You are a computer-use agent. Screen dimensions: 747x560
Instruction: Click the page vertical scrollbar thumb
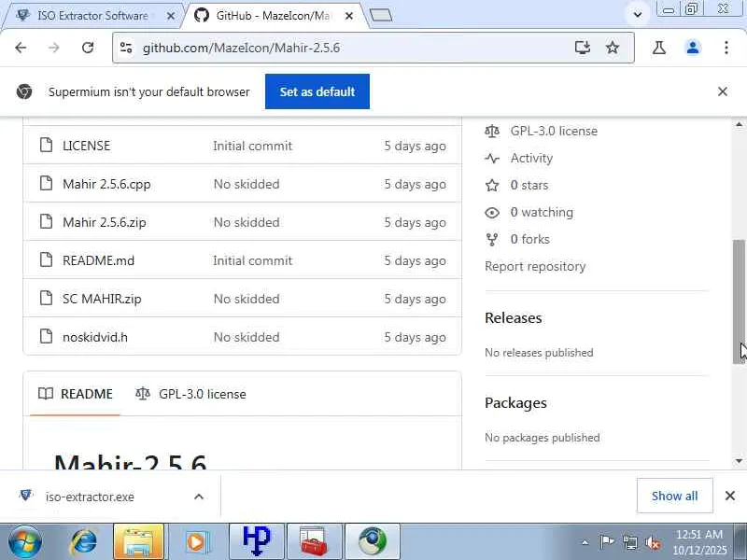739,301
